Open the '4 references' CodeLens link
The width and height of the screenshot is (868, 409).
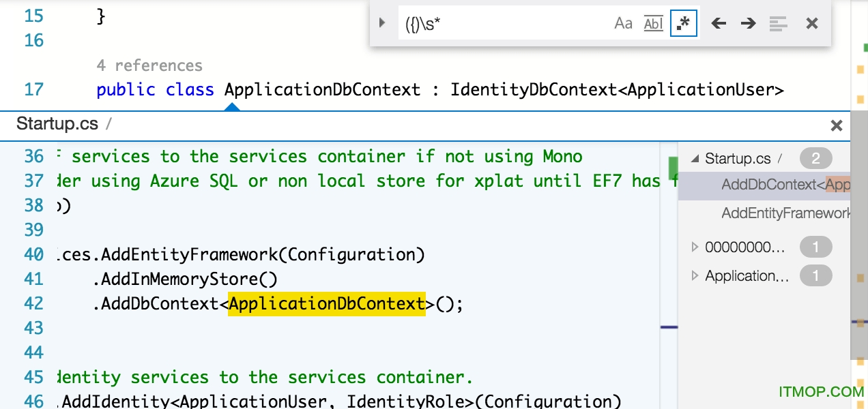(147, 65)
